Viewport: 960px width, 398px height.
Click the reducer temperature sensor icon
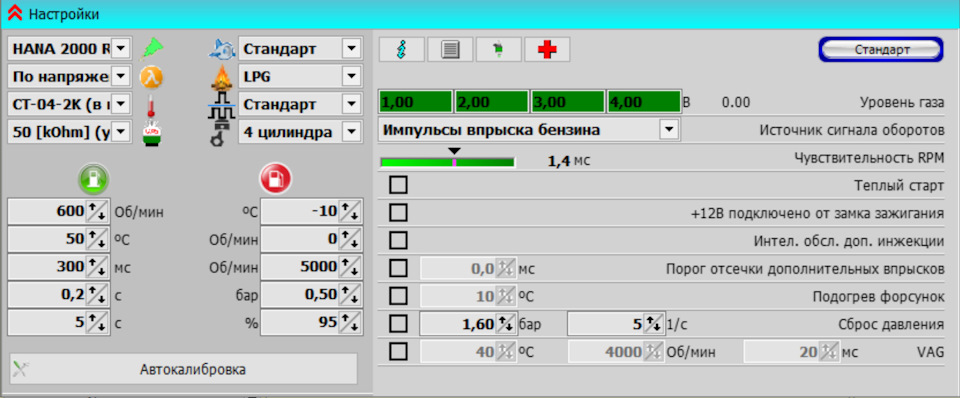(151, 132)
